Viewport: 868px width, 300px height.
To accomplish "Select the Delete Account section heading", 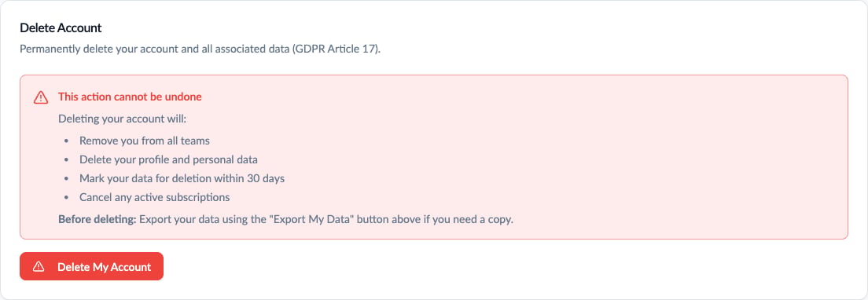I will tap(61, 27).
